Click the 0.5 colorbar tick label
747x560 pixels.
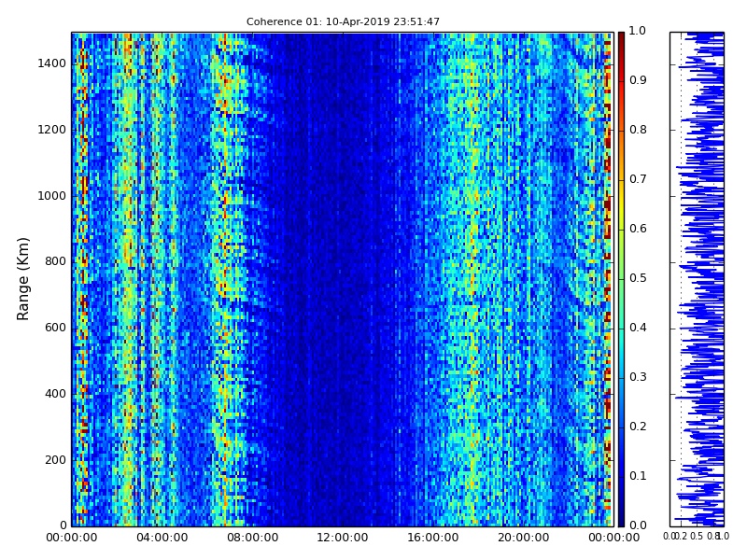tap(638, 278)
